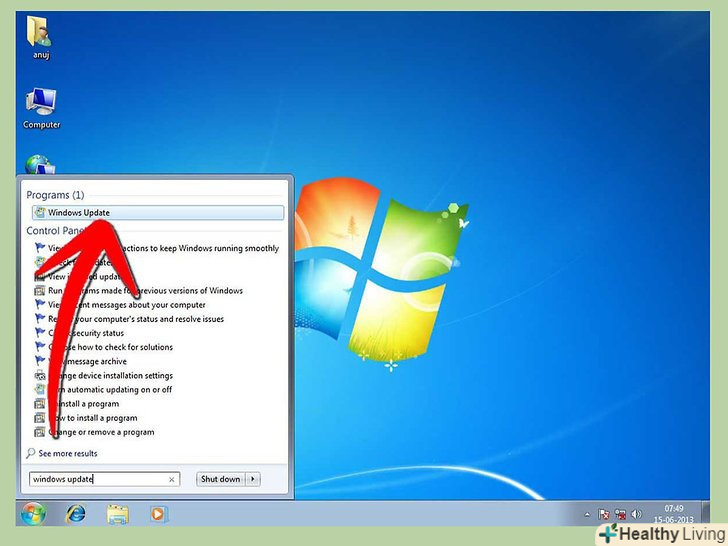This screenshot has height=546, width=728.
Task: Click the windows update search box
Action: 104,479
